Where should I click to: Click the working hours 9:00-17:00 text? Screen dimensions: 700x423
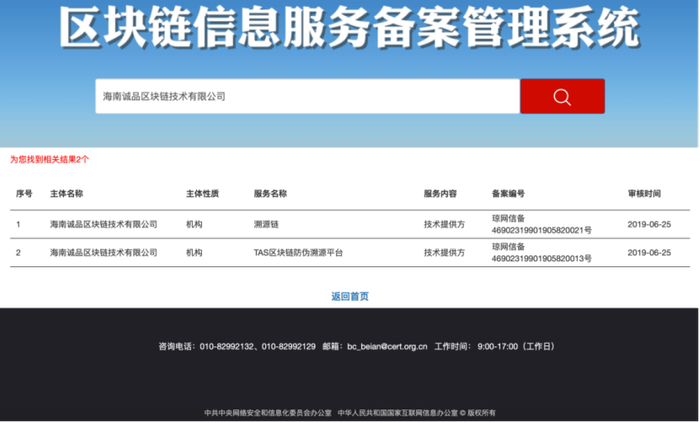click(x=497, y=347)
